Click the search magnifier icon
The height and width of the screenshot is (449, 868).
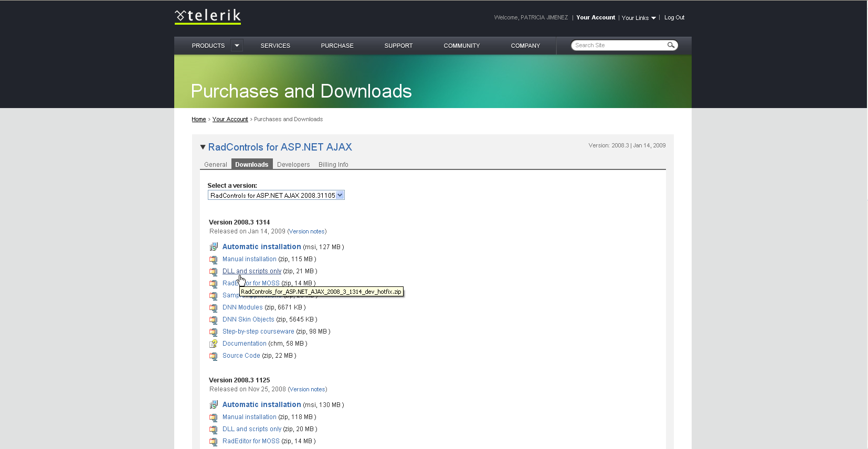[671, 45]
